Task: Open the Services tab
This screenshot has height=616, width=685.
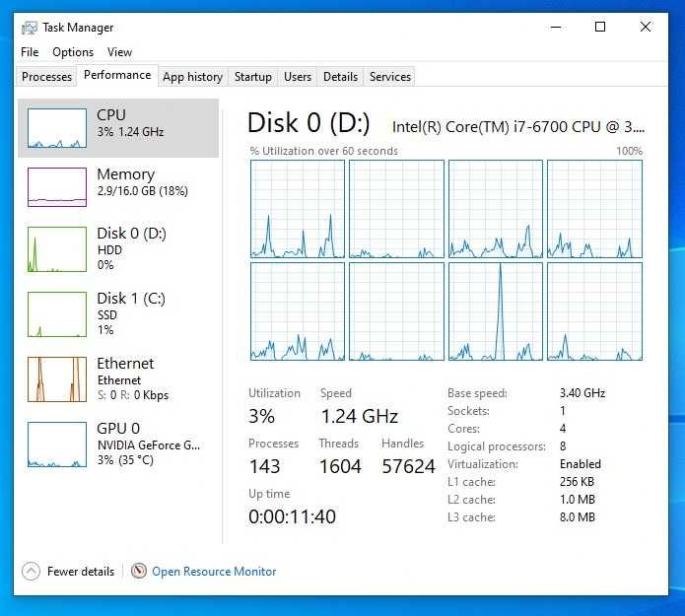Action: 390,77
